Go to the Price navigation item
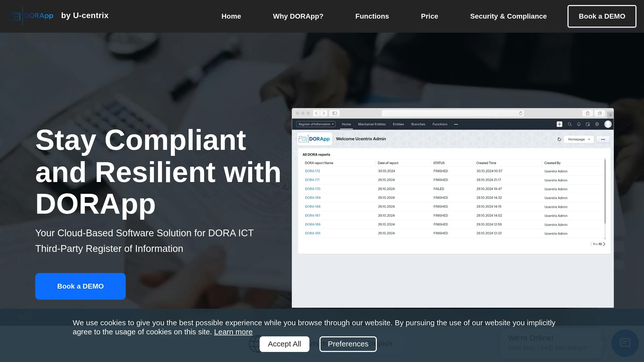This screenshot has width=644, height=362. (429, 16)
